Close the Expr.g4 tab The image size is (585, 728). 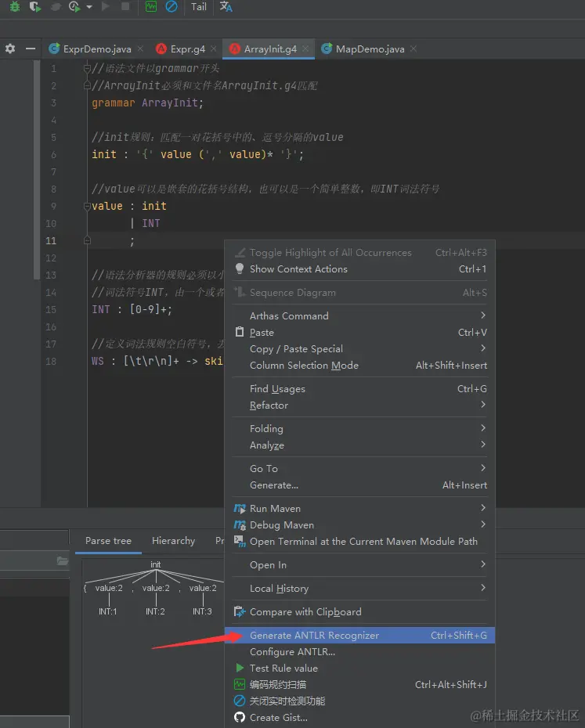click(213, 49)
